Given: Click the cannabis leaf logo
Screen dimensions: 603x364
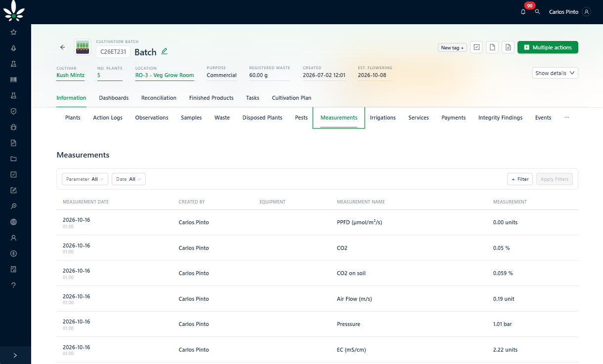Looking at the screenshot, I should click(x=14, y=11).
